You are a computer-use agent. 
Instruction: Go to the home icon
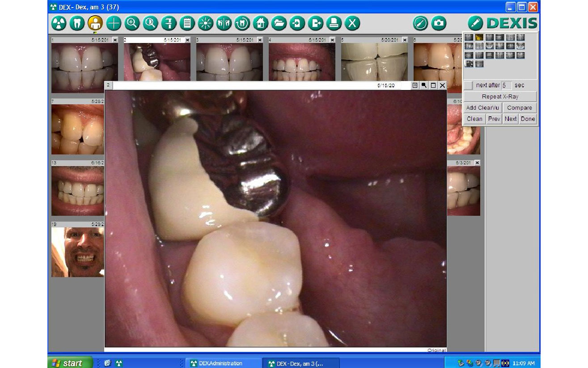coord(260,23)
